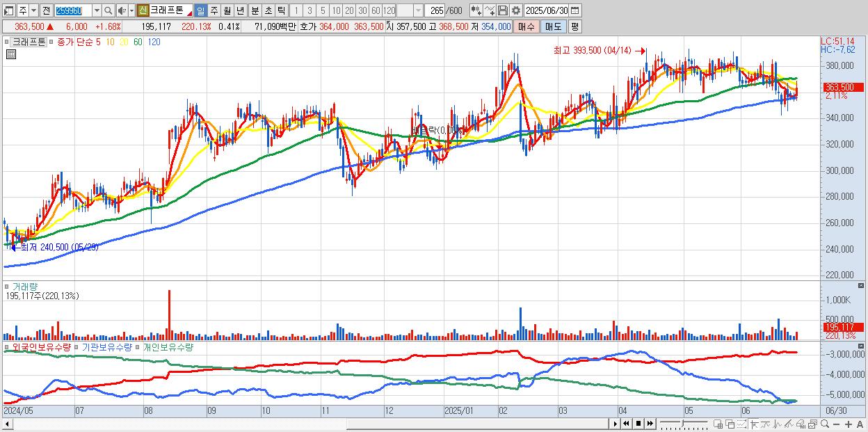The image size is (868, 432).
Task: Choose the 1 interval button
Action: coord(296,10)
